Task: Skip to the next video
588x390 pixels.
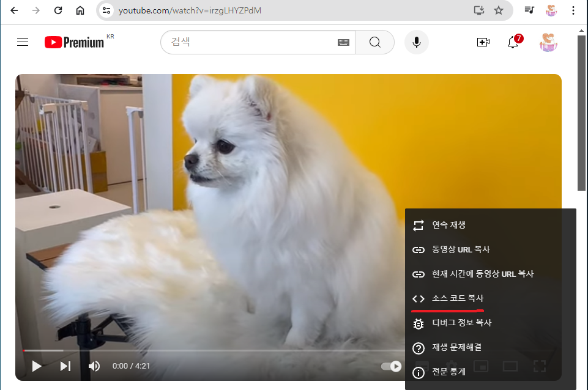Action: click(x=65, y=366)
